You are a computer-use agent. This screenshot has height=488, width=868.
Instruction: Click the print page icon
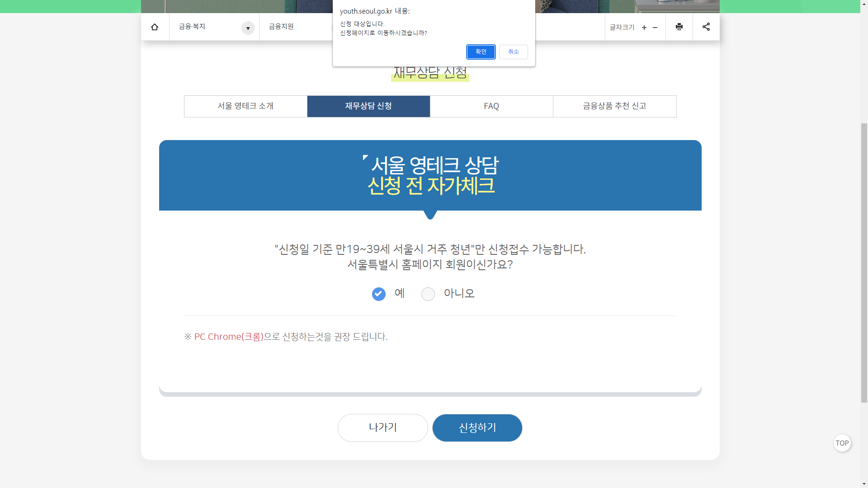[x=679, y=27]
